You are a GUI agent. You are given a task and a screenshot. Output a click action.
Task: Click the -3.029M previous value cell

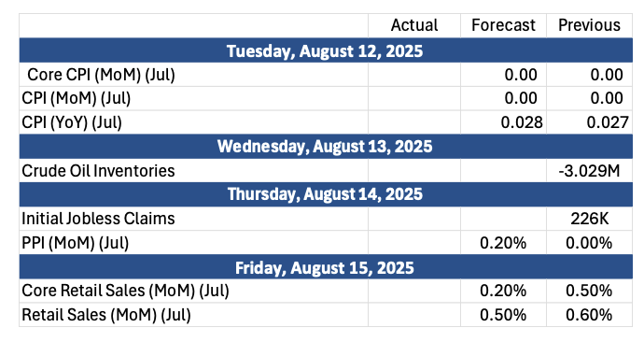[589, 171]
